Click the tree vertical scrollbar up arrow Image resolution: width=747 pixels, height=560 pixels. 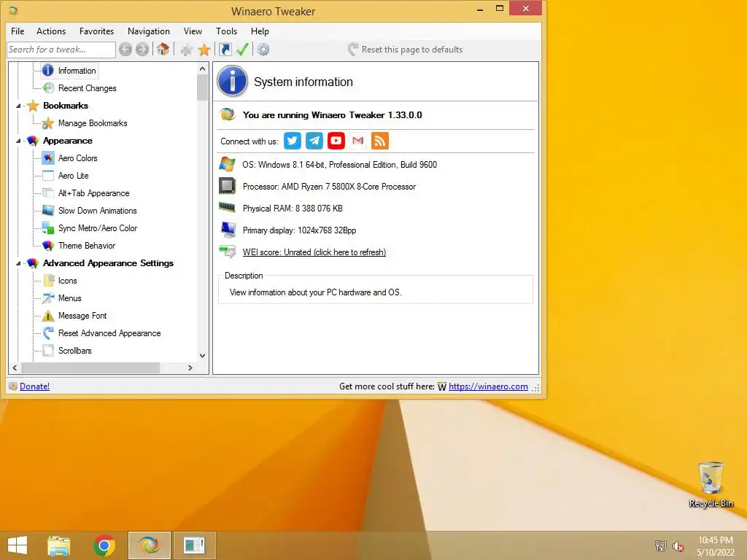[x=203, y=69]
